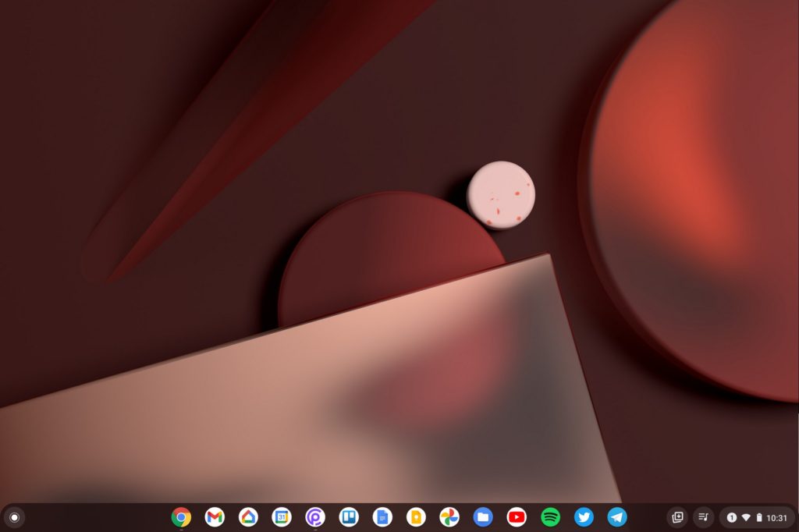Open the Tote holding space icon
The image size is (799, 532).
coord(677,518)
